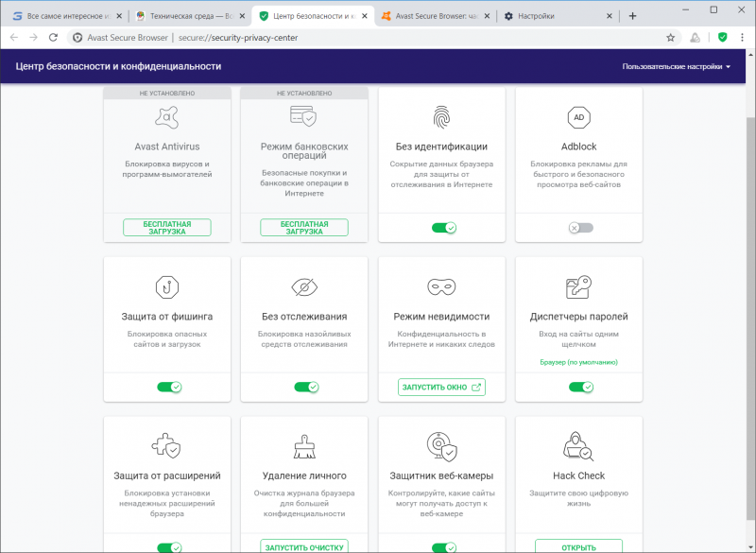Click the Режим невидимости title

(441, 317)
